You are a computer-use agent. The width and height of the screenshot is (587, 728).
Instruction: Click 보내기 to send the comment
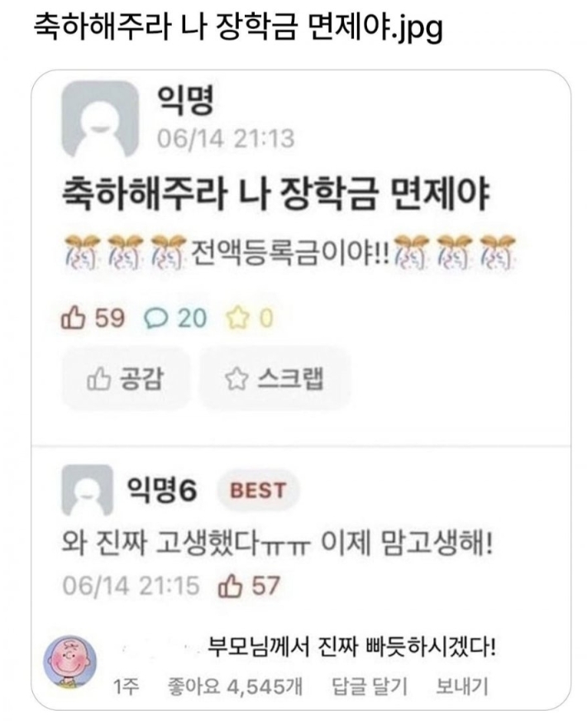point(461,686)
